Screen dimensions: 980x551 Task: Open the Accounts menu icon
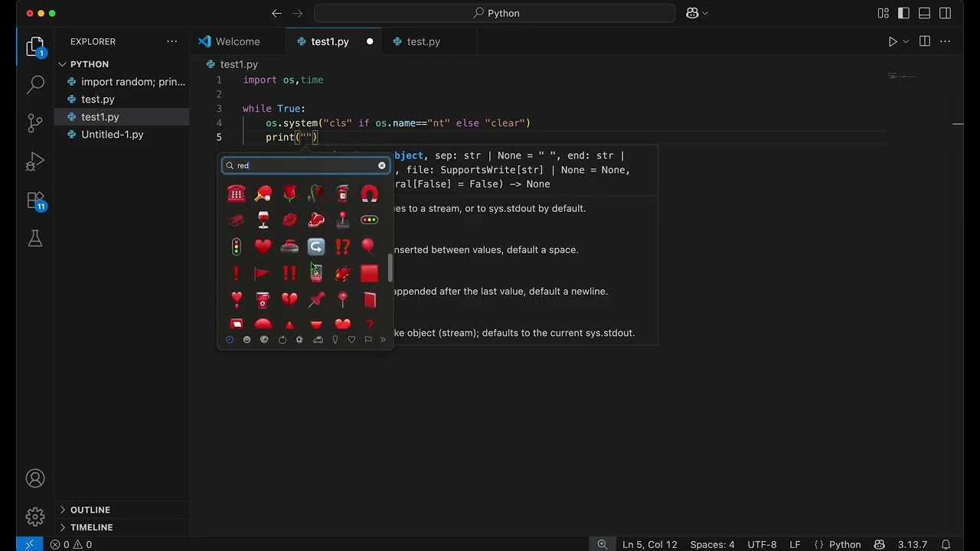coord(35,478)
